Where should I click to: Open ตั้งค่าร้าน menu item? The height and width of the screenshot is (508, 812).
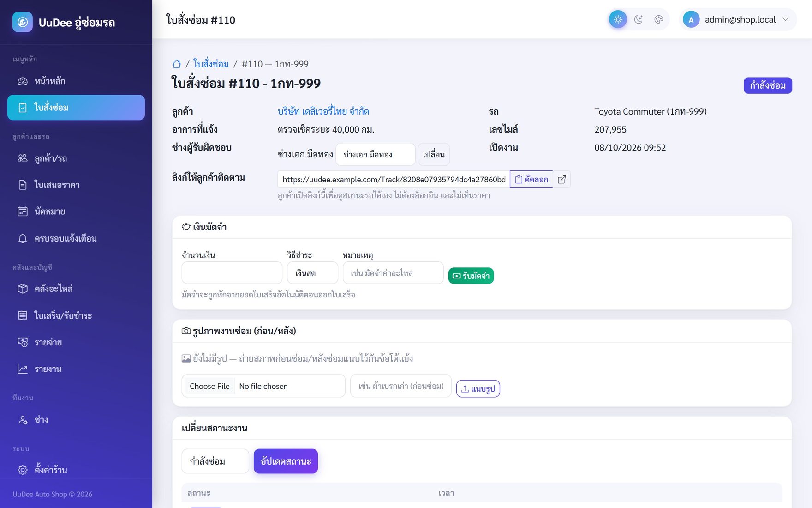[x=76, y=470]
